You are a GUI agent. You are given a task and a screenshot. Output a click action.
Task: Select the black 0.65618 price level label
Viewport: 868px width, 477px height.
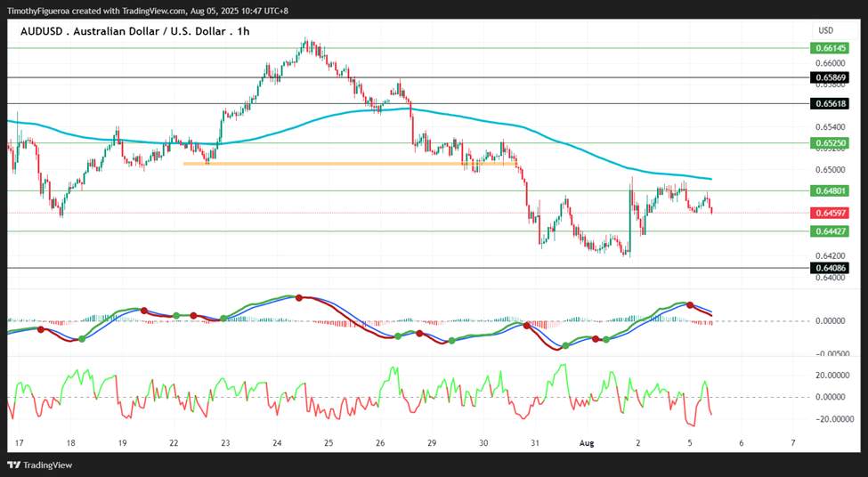pos(831,103)
